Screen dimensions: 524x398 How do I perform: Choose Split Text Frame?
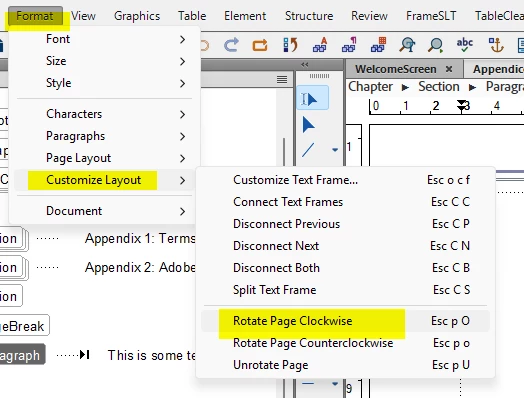click(x=346, y=290)
